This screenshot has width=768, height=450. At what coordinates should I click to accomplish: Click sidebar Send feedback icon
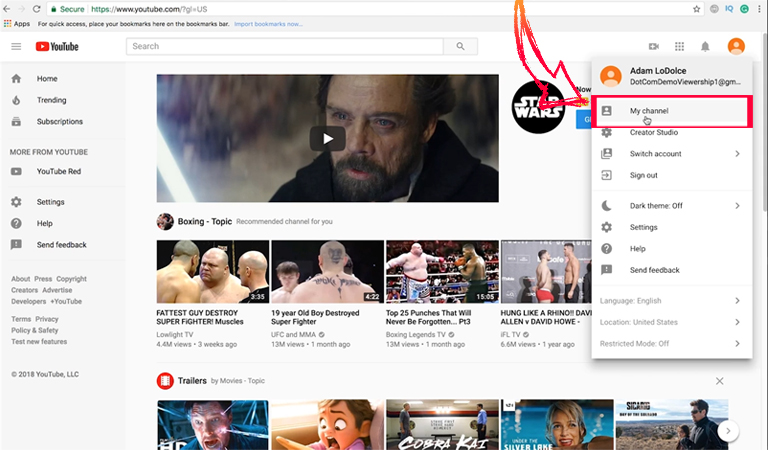[x=16, y=244]
